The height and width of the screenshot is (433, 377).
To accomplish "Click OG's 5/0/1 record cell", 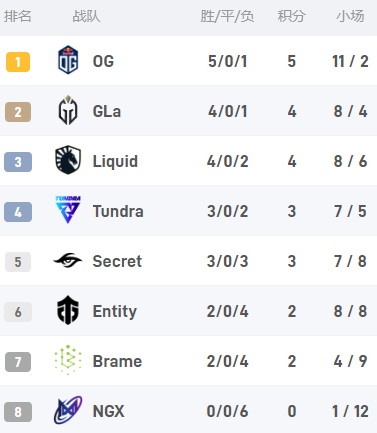I will (228, 61).
